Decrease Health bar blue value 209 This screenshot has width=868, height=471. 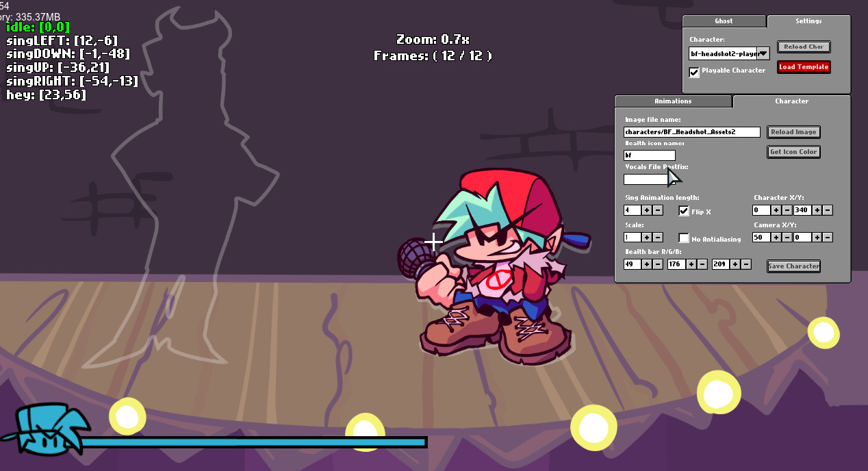(x=745, y=264)
